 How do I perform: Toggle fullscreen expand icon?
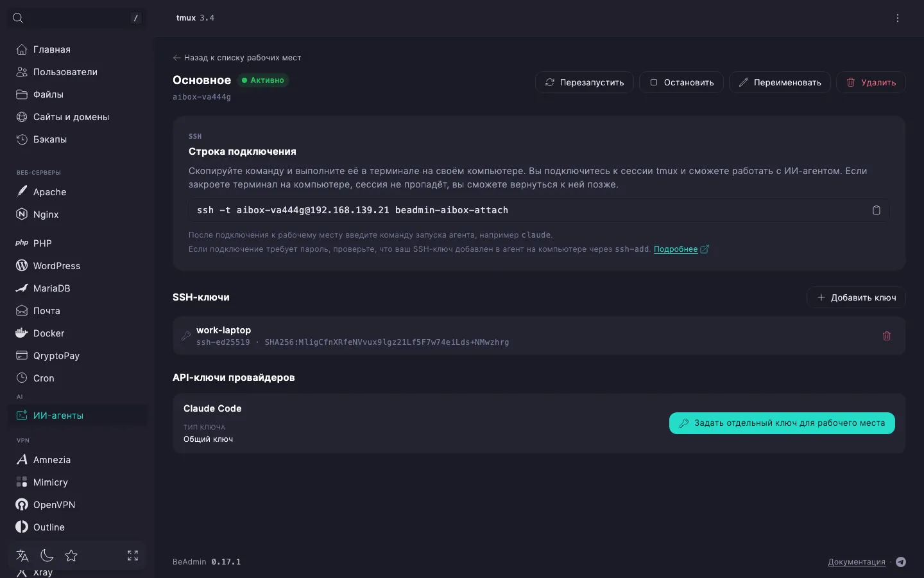pos(133,556)
